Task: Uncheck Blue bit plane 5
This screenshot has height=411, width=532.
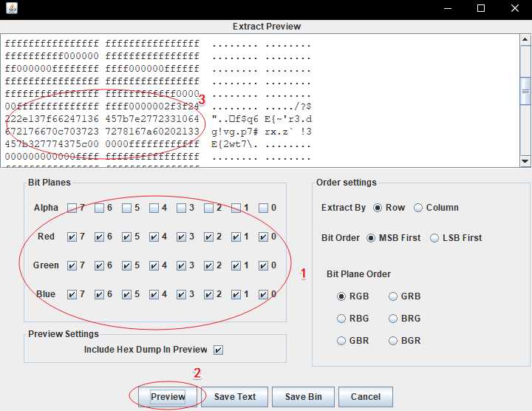Action: [x=126, y=294]
